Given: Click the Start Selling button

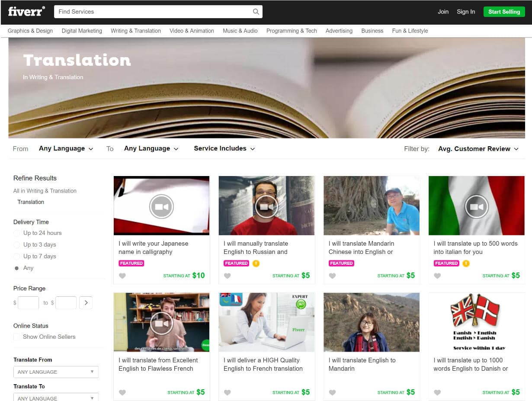Looking at the screenshot, I should (504, 12).
